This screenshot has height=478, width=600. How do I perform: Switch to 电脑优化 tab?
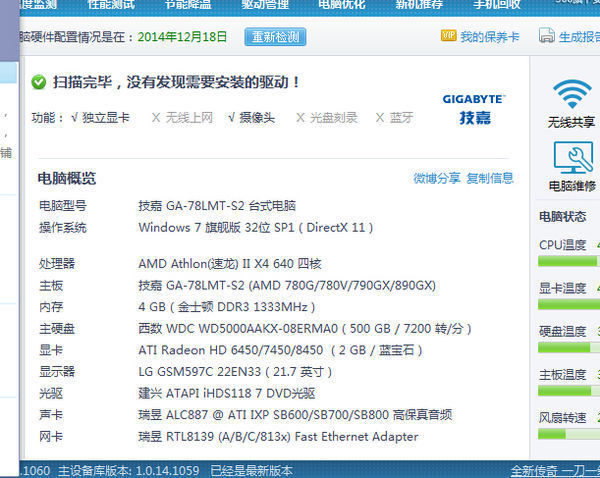coord(342,5)
